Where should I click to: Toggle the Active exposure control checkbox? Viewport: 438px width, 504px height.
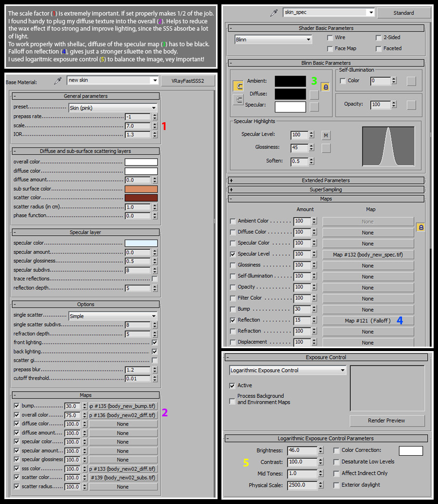point(232,385)
